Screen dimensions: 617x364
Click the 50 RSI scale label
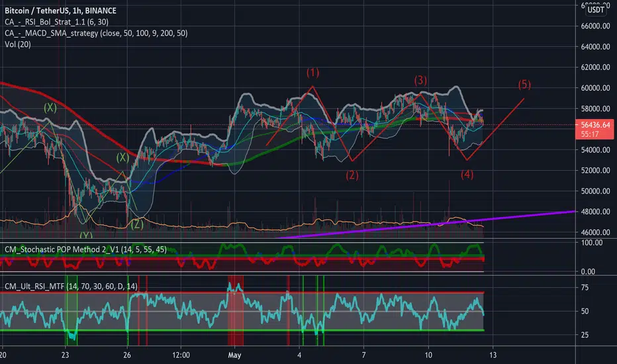point(585,311)
